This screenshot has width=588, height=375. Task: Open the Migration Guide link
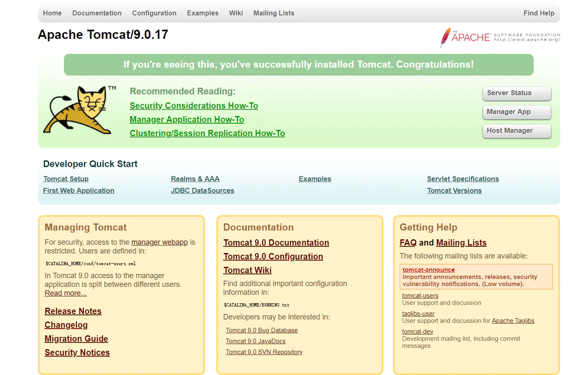tap(76, 339)
